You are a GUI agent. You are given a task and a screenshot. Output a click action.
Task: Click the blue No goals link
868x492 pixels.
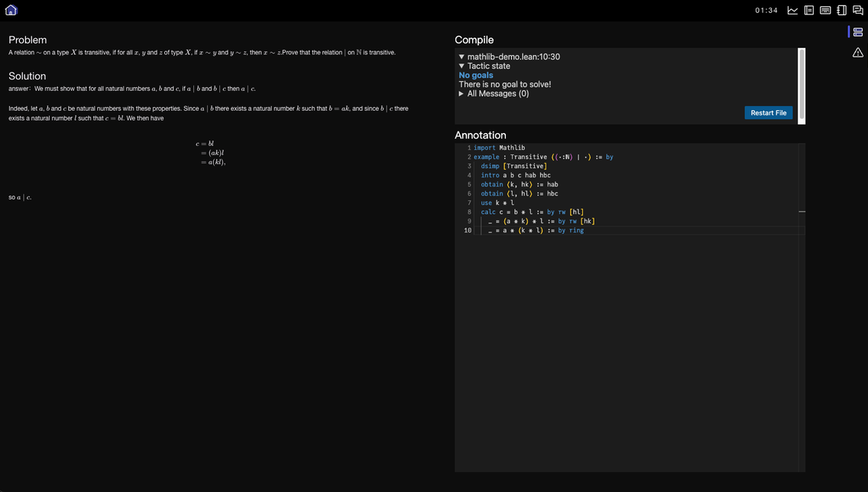point(475,75)
